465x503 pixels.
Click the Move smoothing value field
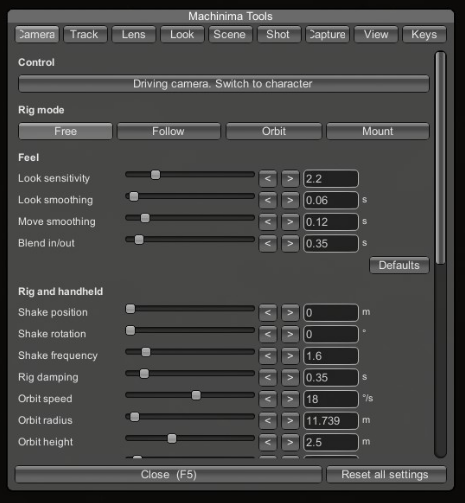coord(331,222)
